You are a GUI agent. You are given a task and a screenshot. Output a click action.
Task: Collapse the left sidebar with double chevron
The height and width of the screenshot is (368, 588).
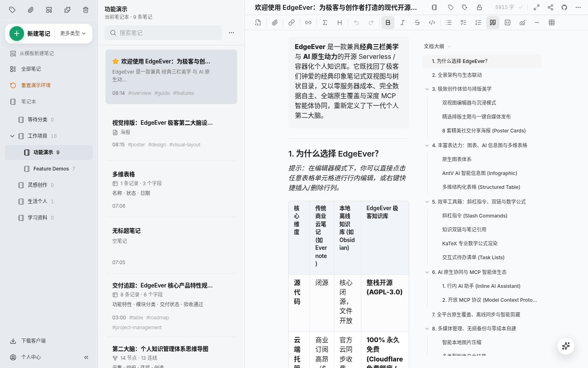[x=86, y=357]
